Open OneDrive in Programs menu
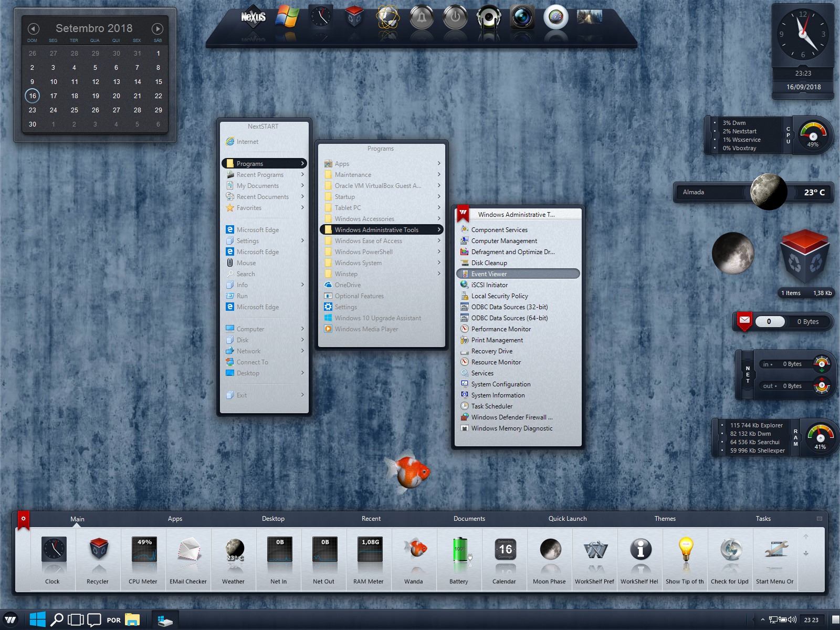 [382, 285]
